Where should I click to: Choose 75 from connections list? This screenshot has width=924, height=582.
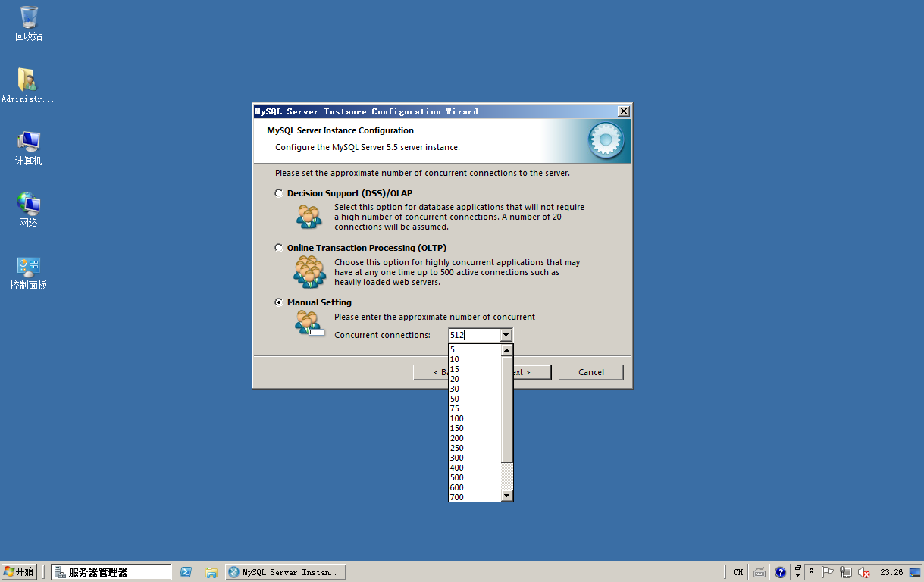click(475, 408)
